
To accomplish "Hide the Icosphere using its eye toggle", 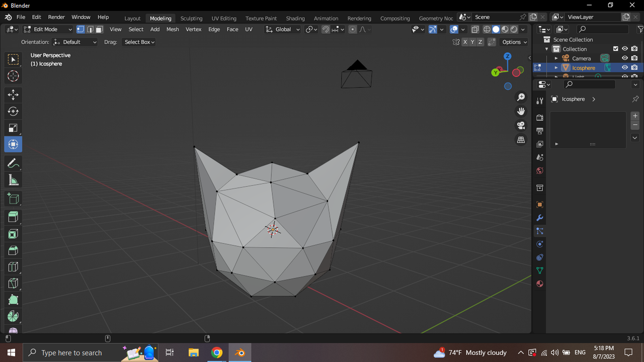I will [624, 67].
